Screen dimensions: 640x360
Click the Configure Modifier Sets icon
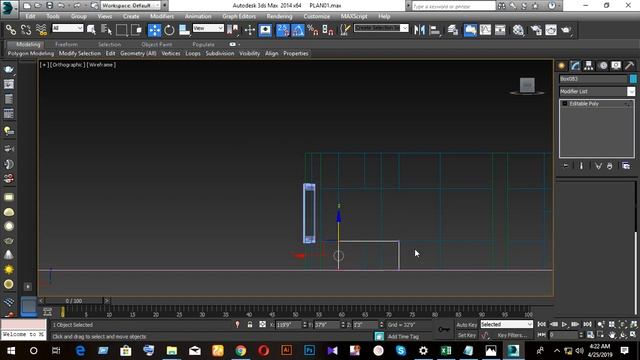pyautogui.click(x=626, y=166)
